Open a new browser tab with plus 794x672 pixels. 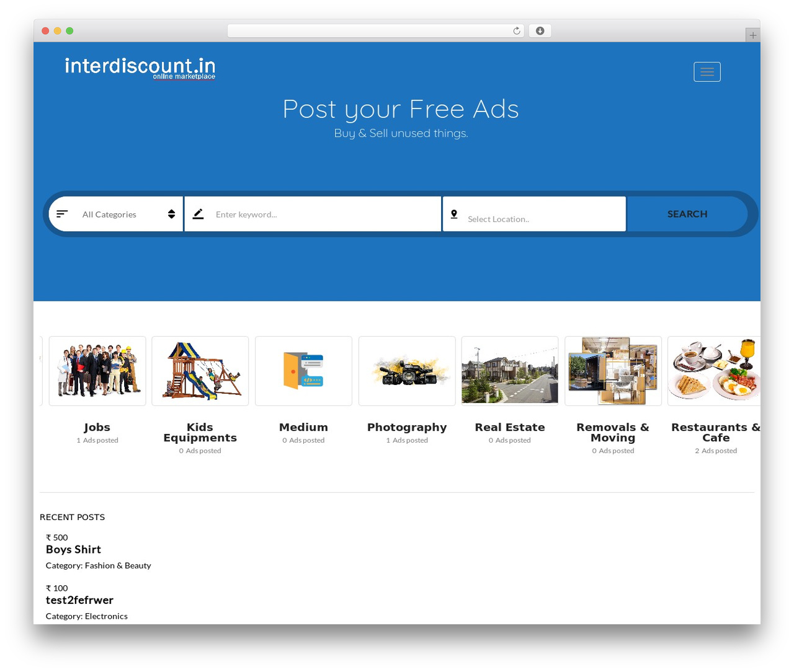click(752, 35)
